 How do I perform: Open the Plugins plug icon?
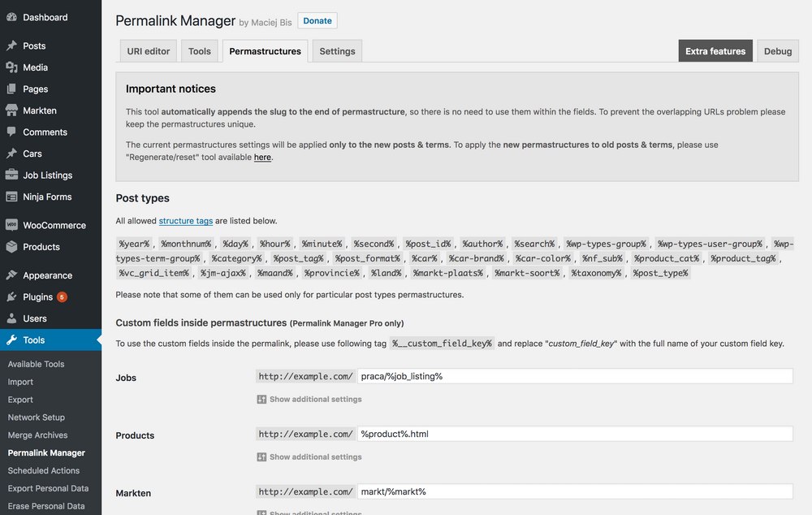click(11, 296)
